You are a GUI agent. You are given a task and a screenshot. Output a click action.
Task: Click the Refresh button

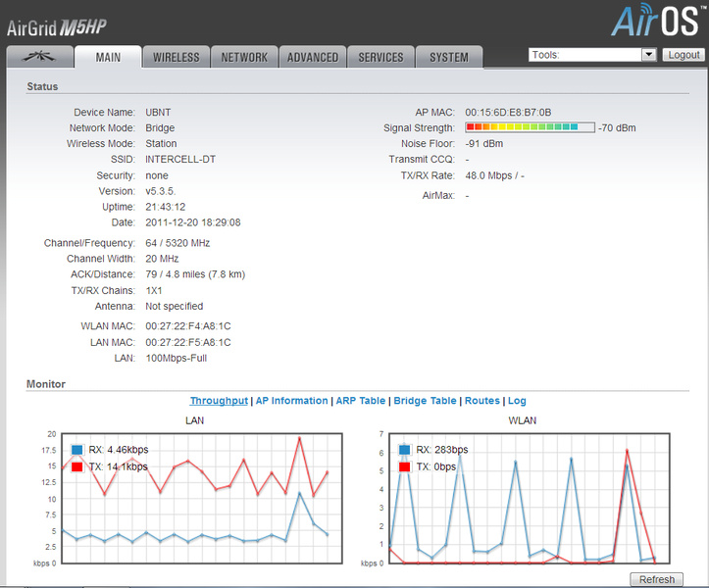pos(657,579)
